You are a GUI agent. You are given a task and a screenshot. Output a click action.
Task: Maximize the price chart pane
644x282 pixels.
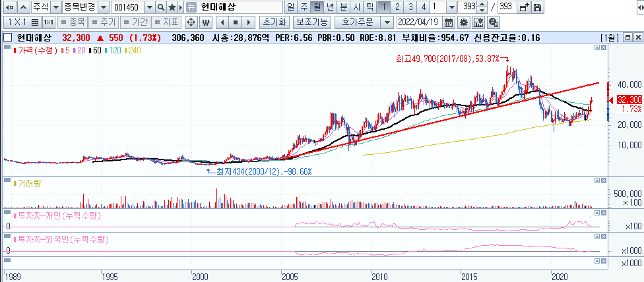pos(596,48)
